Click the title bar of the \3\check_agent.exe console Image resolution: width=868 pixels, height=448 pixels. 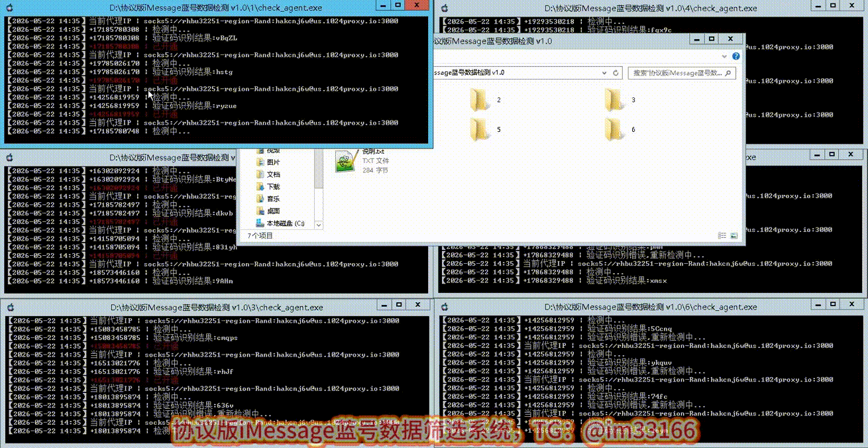(216, 308)
